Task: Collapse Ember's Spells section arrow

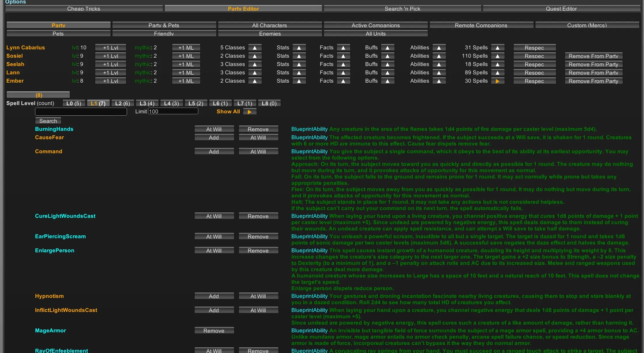Action: click(497, 81)
